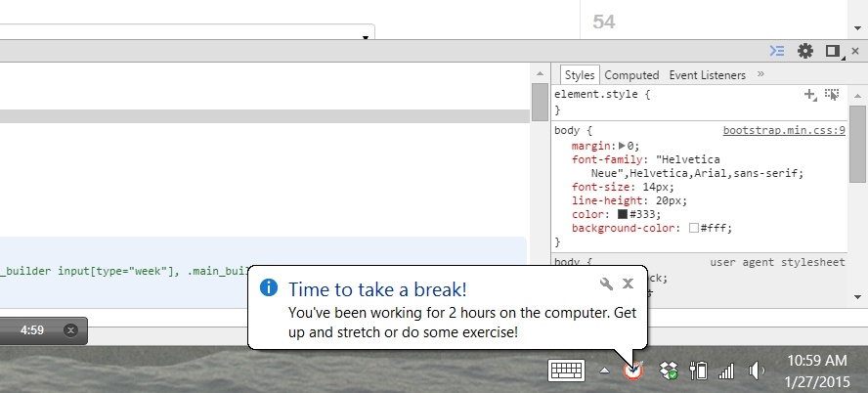Close the 4:59 timer pill

[x=70, y=330]
